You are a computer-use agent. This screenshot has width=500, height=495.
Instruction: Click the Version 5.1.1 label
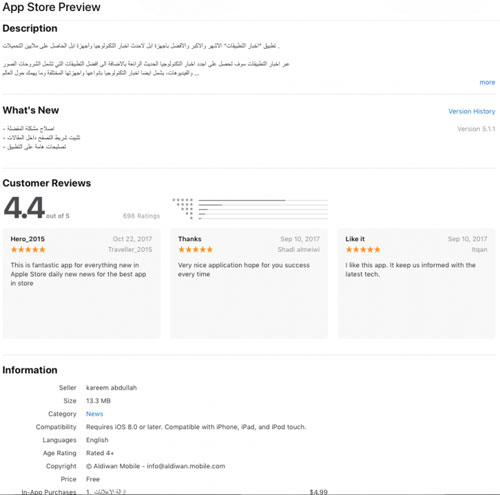[476, 129]
